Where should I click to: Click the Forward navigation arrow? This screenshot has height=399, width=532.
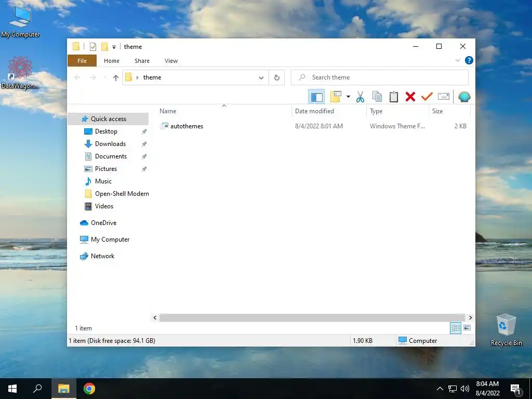(x=92, y=78)
